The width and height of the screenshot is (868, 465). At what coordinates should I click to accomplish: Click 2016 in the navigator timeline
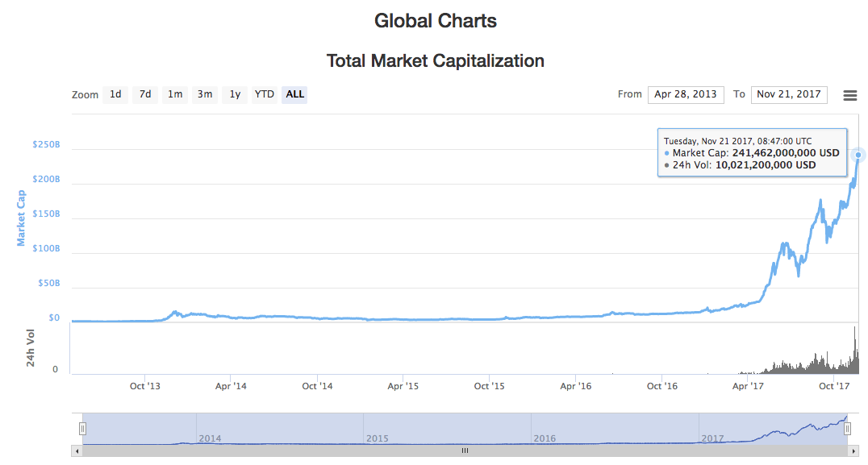[x=545, y=438]
